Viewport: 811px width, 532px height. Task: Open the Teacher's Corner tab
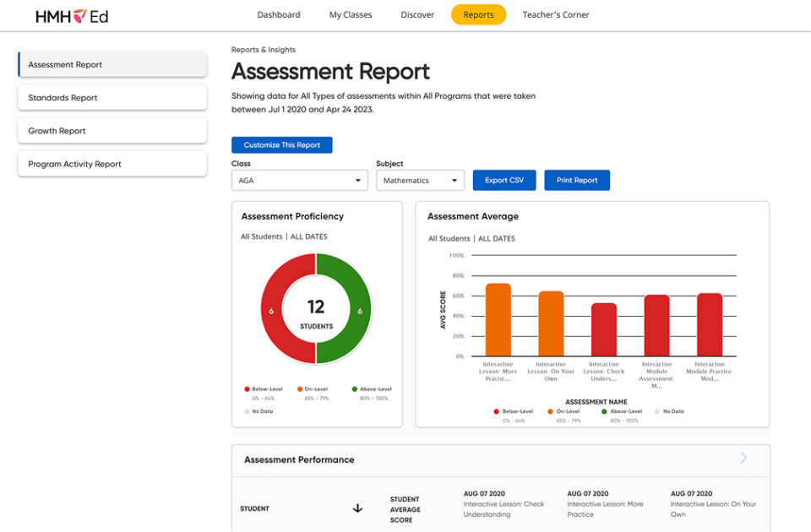pyautogui.click(x=556, y=15)
